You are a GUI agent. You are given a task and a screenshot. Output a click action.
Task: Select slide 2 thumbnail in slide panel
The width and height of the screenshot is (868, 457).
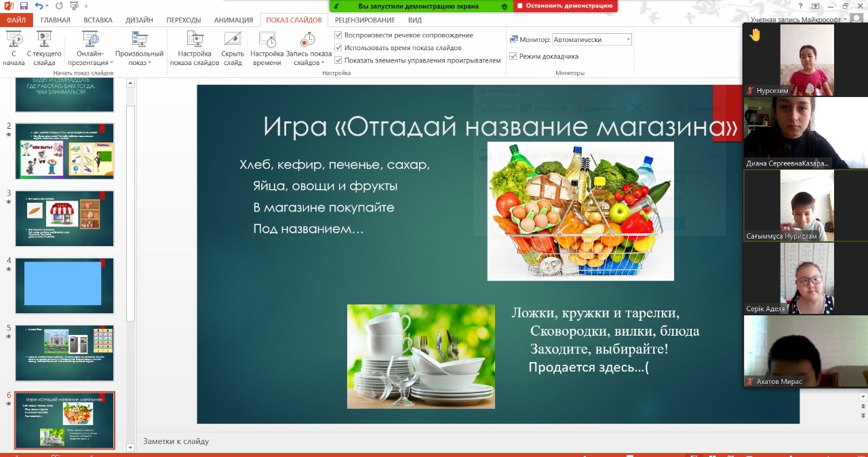coord(64,151)
